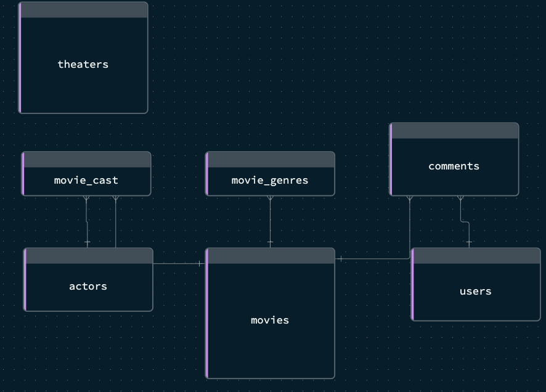
Task: Click the movie_cast label text
Action: coord(86,181)
